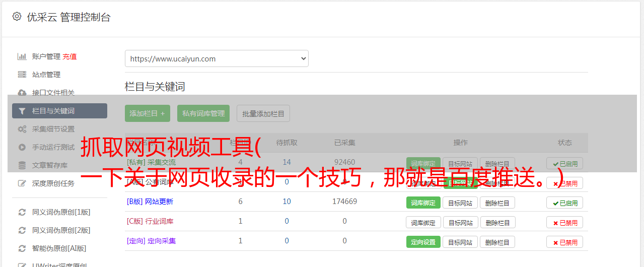Open 同义词伪原创[1版] in the sidebar
This screenshot has width=644, height=267.
click(61, 212)
